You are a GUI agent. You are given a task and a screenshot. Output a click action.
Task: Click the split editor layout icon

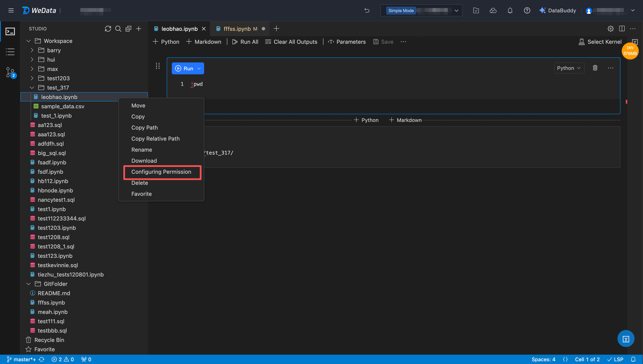click(x=622, y=29)
